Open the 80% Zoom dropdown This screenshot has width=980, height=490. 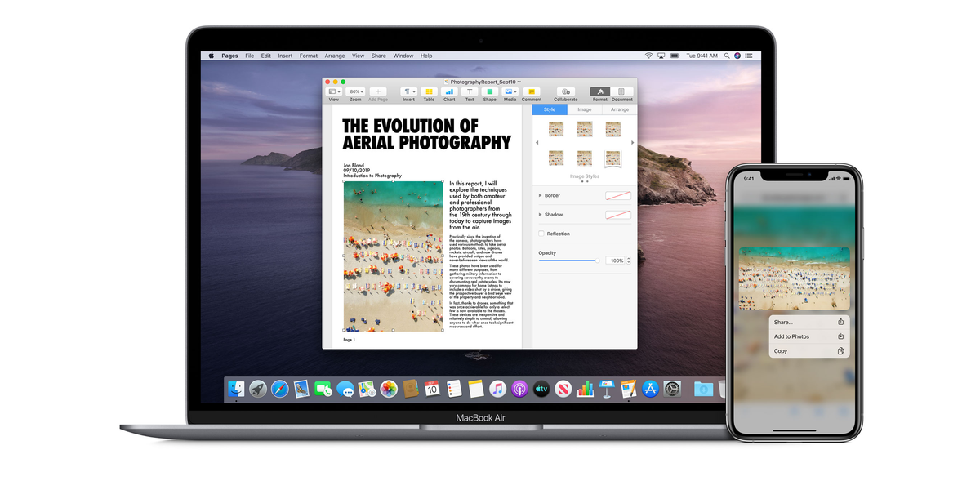(x=355, y=91)
